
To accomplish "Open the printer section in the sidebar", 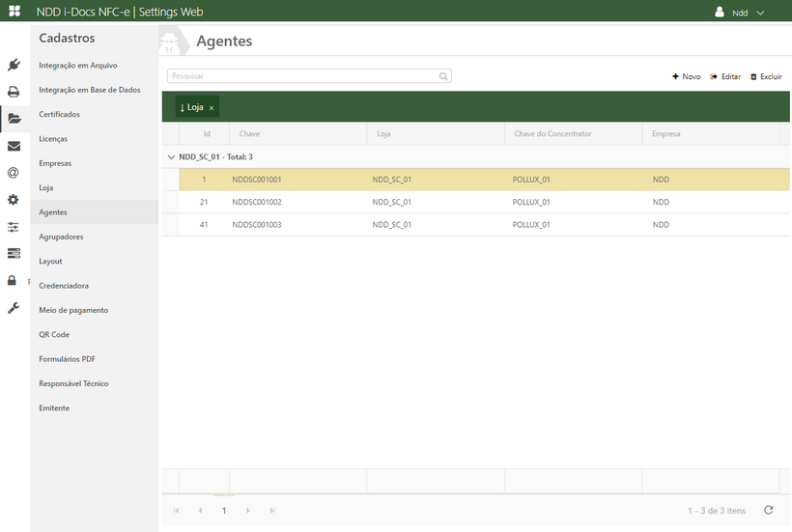I will pos(14,92).
